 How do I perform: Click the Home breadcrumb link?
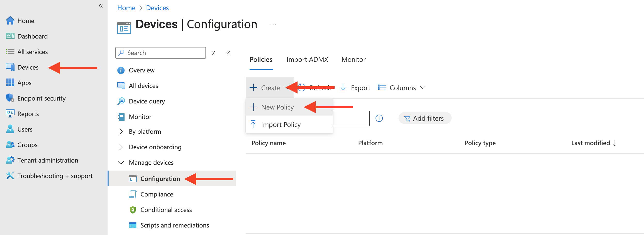(126, 8)
